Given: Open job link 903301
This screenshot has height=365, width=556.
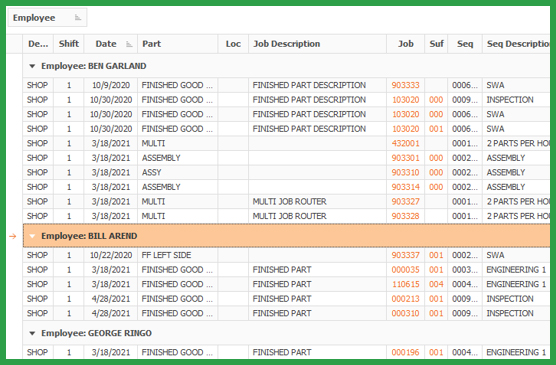Looking at the screenshot, I should click(x=405, y=158).
